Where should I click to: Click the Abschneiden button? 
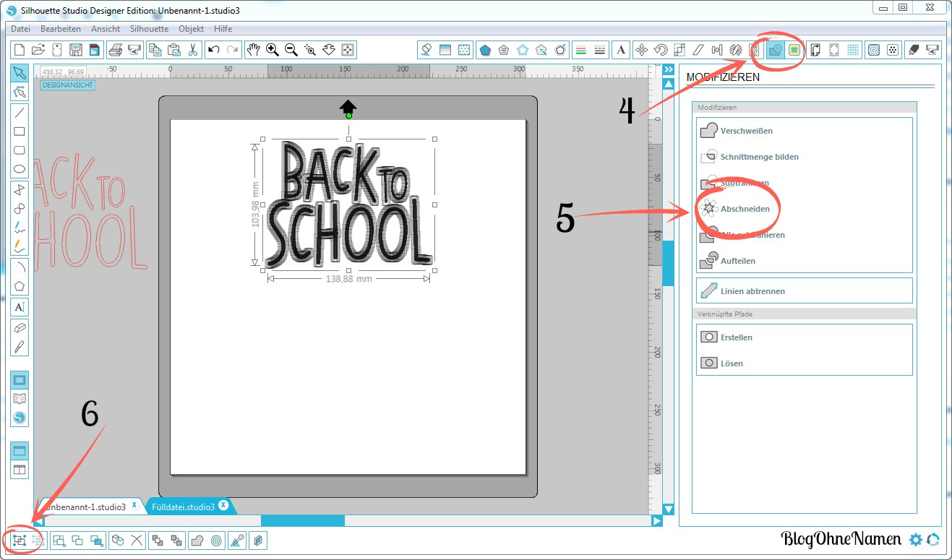[745, 209]
